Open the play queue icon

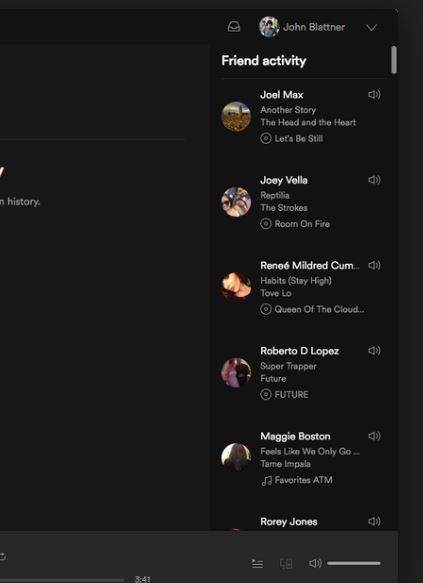tap(257, 564)
